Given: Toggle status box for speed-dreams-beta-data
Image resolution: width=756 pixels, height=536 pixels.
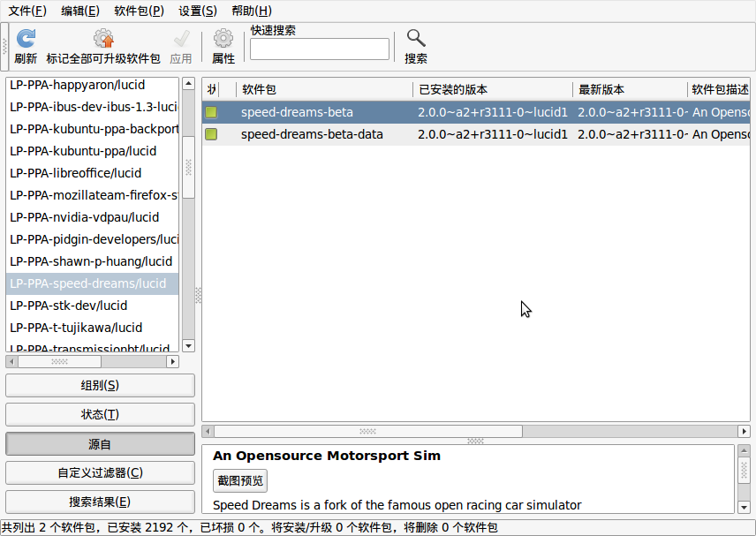Looking at the screenshot, I should [211, 134].
